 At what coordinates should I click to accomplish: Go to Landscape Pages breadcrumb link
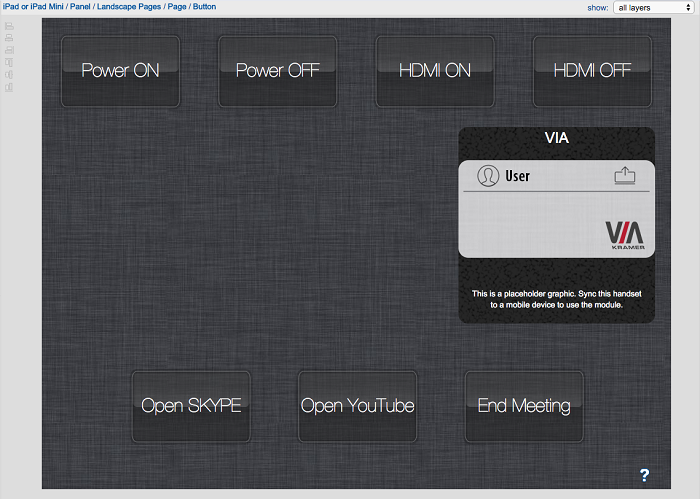(129, 7)
